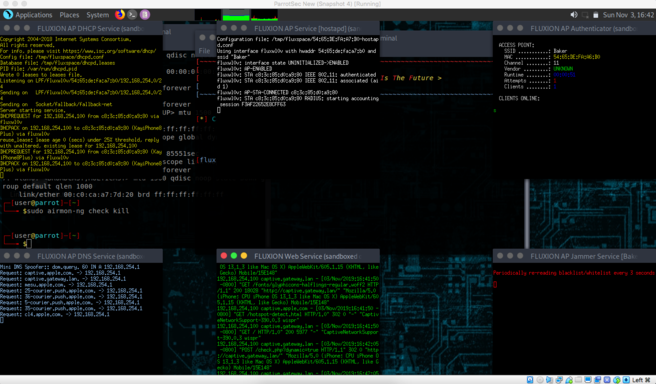Focus the FLUXION AP DNS Service title bar

tap(81, 256)
